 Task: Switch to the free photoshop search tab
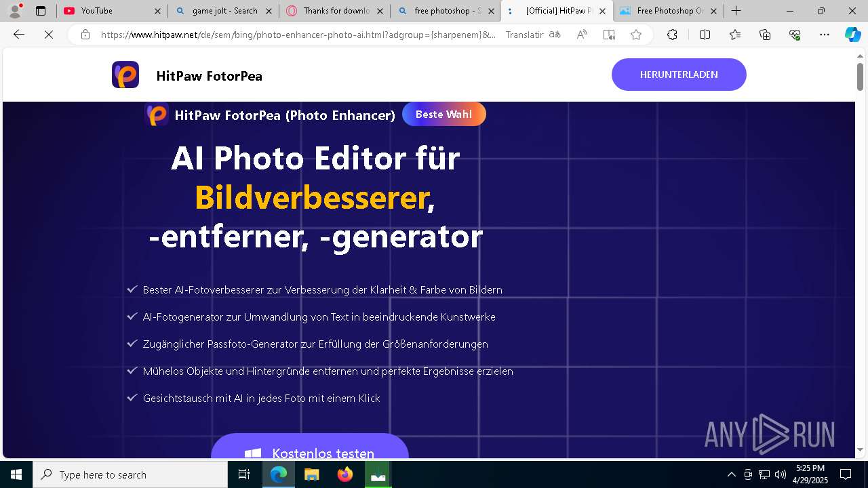point(446,11)
